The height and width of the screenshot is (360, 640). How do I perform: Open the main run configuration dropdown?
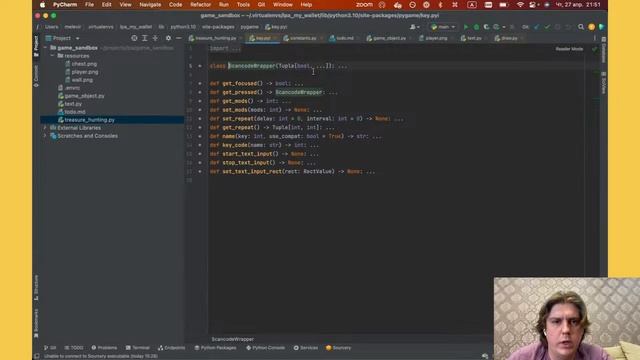(443, 27)
